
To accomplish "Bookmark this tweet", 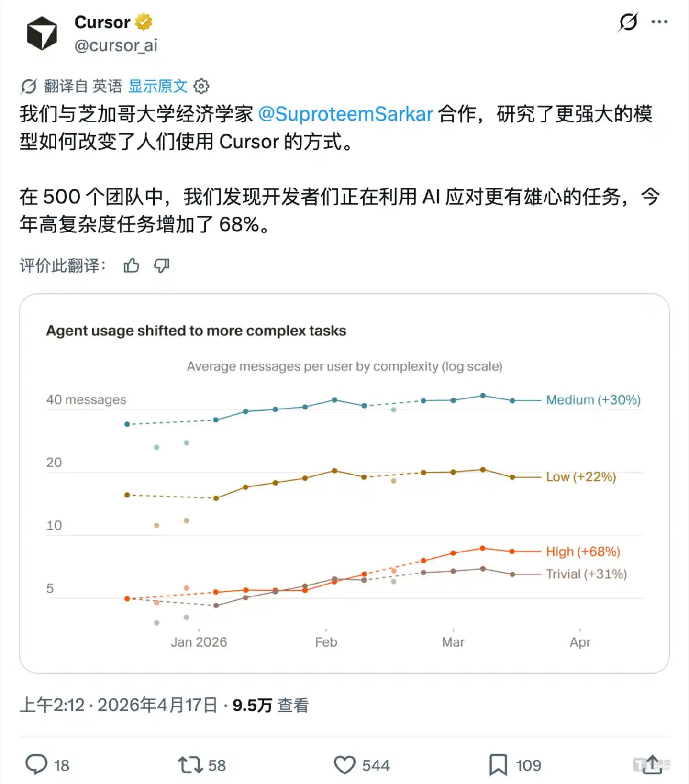I will pos(498,765).
